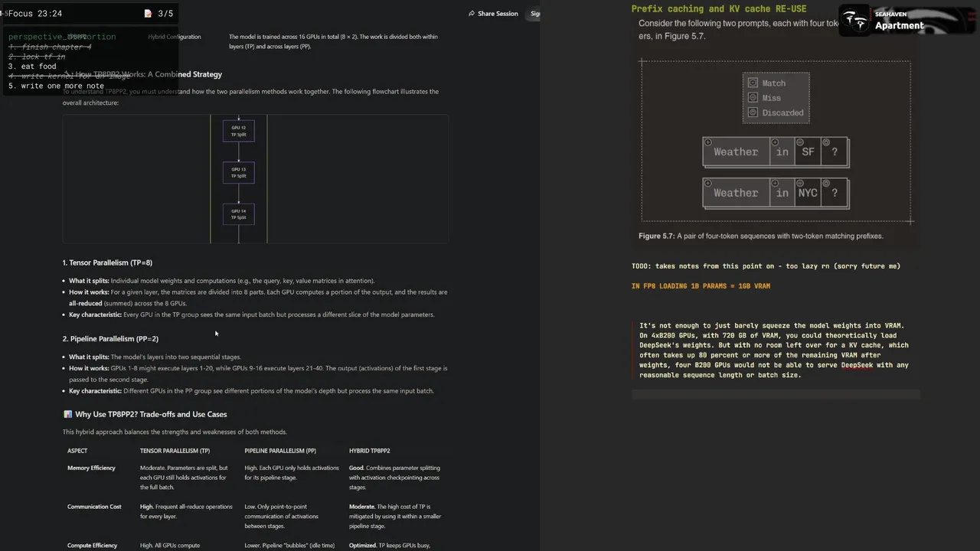Screen dimensions: 980x551
Task: Click the 'TODO: takes notes from this point' line
Action: (x=766, y=266)
